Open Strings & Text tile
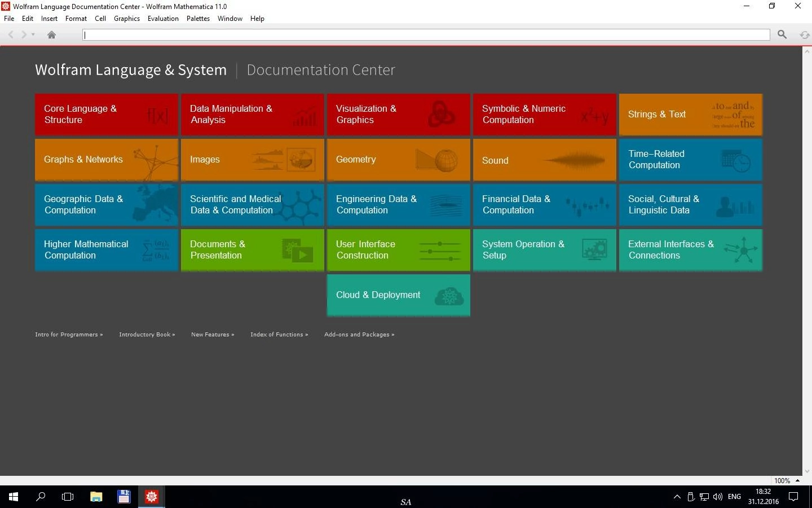The height and width of the screenshot is (508, 812). point(691,115)
